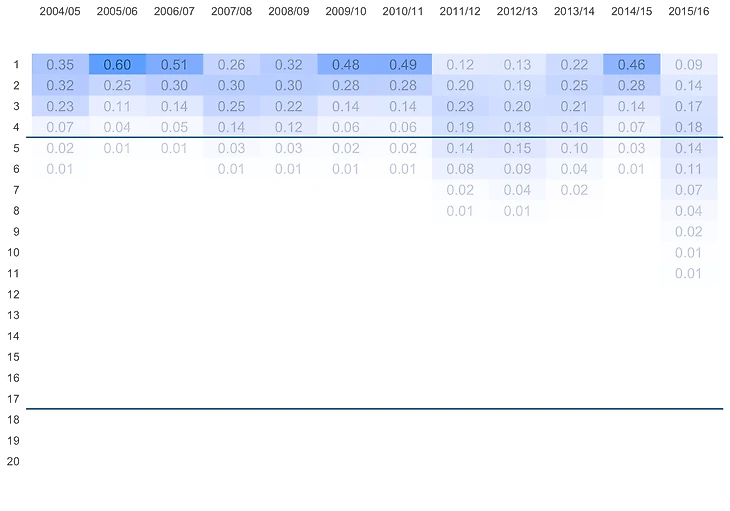The width and height of the screenshot is (730, 511).
Task: Click the 2004/05 column header
Action: tap(60, 11)
